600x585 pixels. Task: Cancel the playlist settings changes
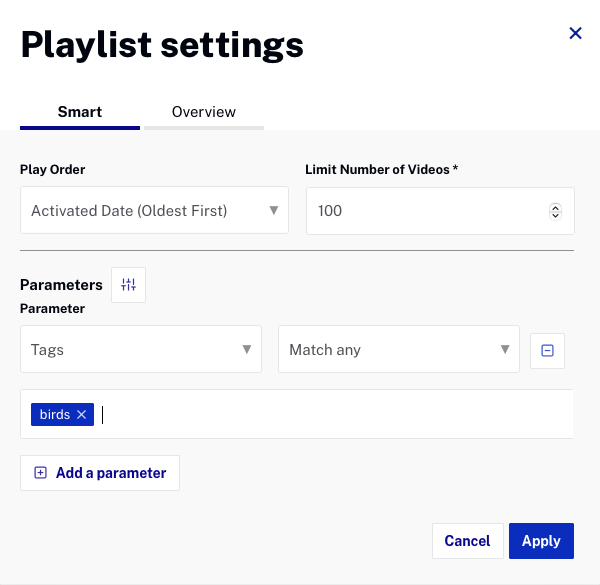(467, 541)
